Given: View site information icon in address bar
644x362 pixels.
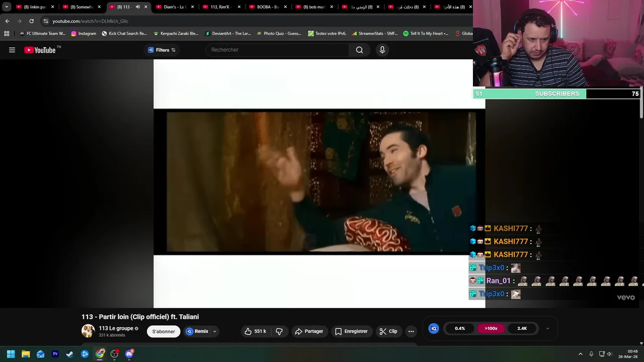Looking at the screenshot, I should point(46,21).
